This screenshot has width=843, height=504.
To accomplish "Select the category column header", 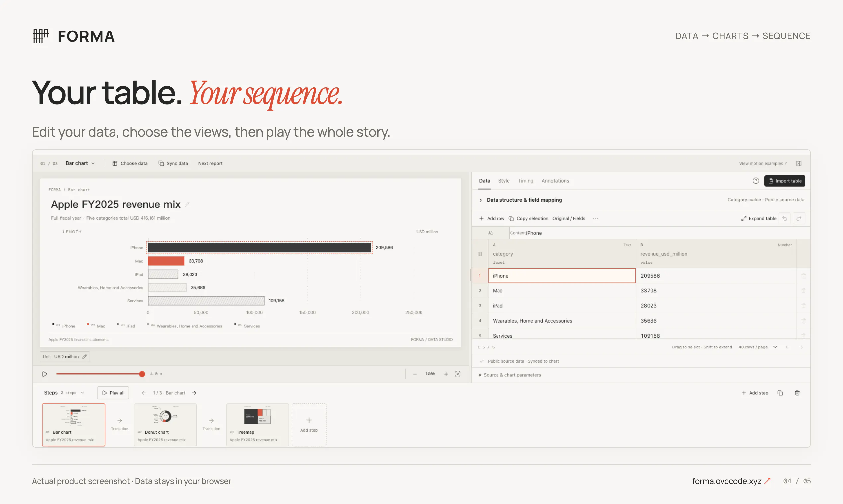I will point(562,254).
